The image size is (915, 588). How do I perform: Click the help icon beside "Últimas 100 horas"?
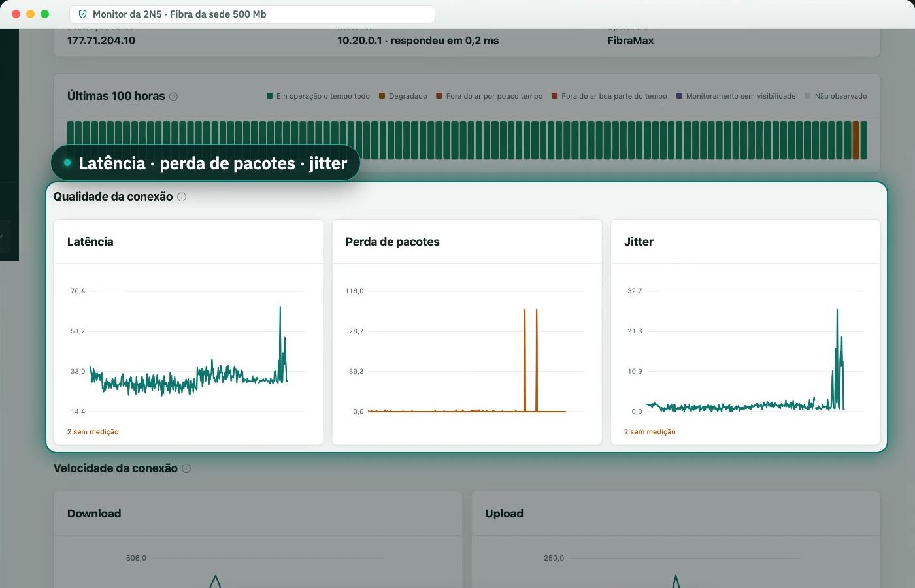click(173, 97)
